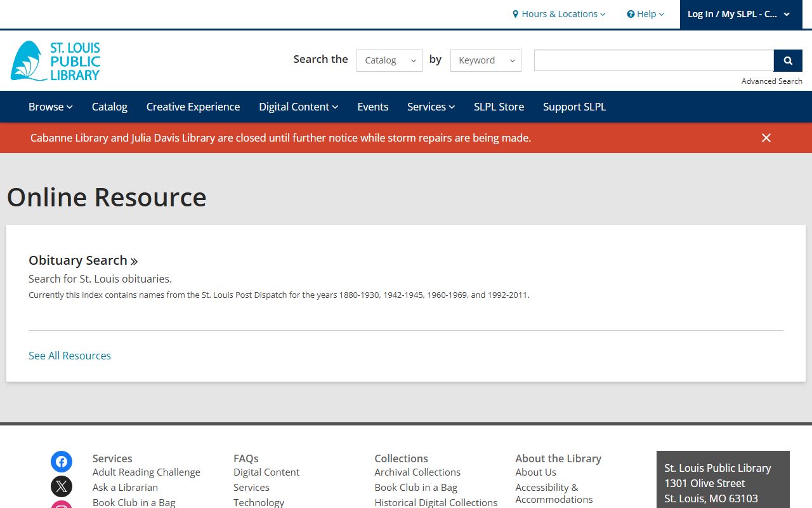Screen dimensions: 812x508
Task: Click the magnifier search button
Action: click(788, 60)
